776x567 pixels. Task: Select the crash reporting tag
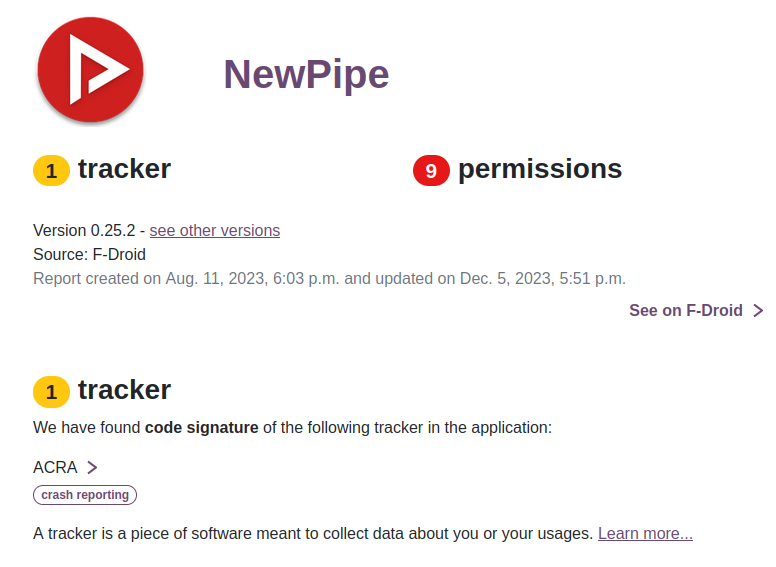pyautogui.click(x=85, y=495)
